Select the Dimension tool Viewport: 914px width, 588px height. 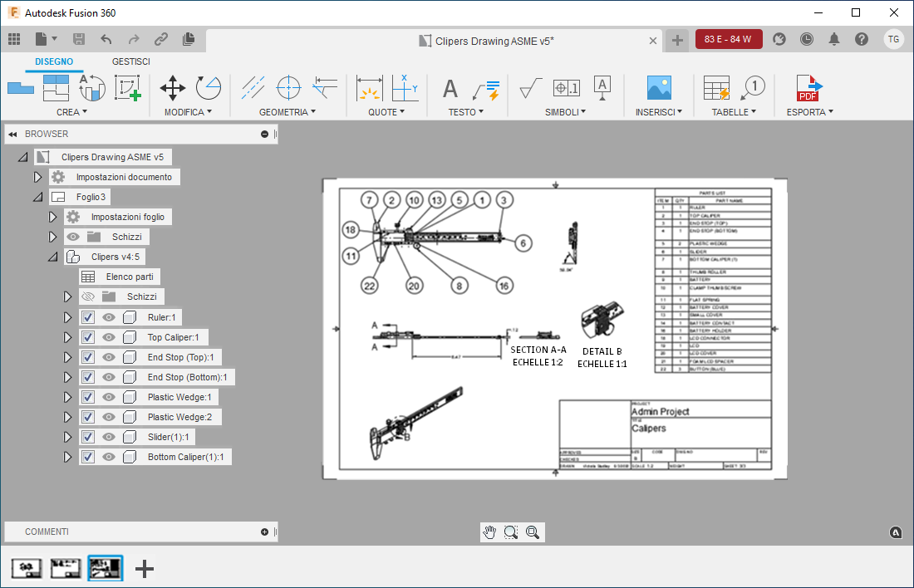370,88
